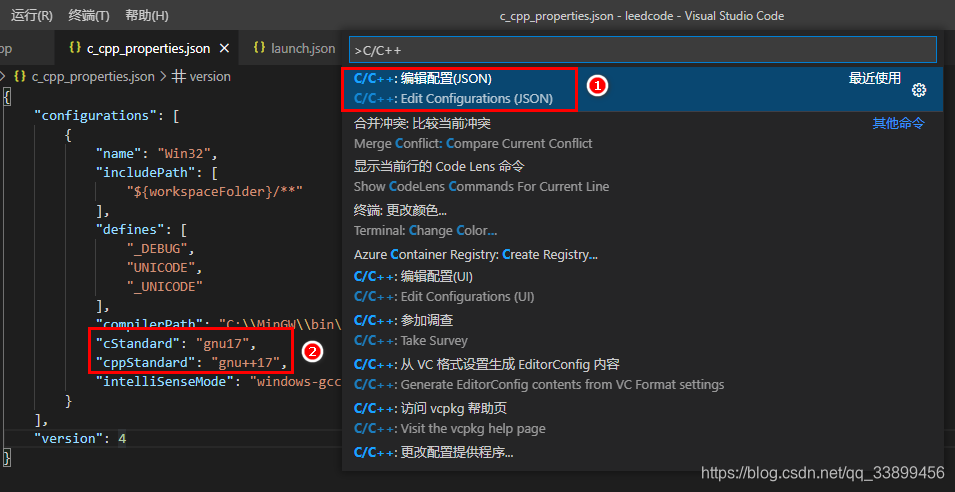Click the "compilerPath" key

point(149,323)
